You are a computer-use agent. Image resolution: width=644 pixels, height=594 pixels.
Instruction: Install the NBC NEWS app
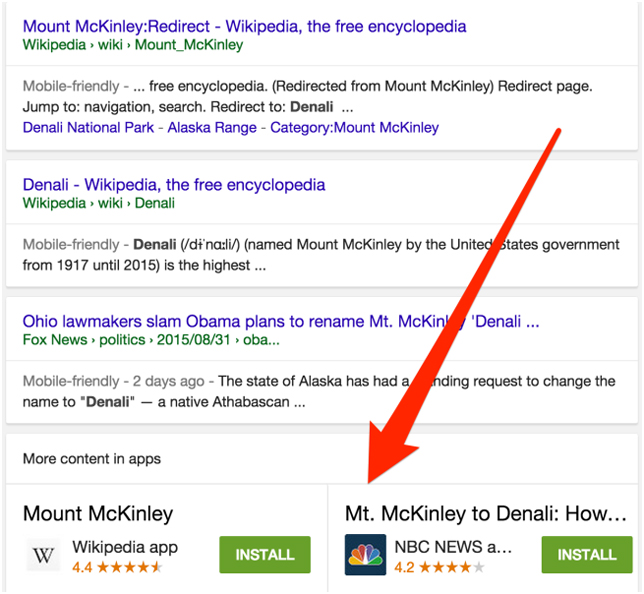tap(587, 555)
